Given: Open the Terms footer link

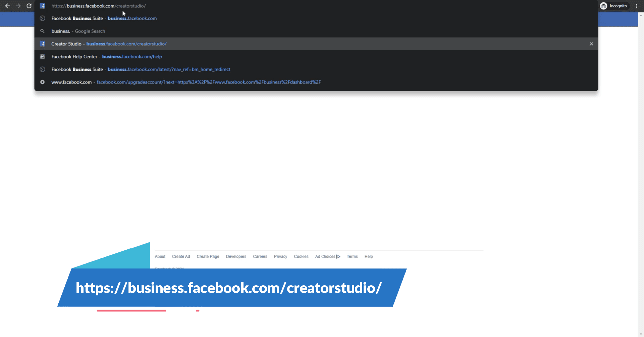Looking at the screenshot, I should pyautogui.click(x=352, y=256).
